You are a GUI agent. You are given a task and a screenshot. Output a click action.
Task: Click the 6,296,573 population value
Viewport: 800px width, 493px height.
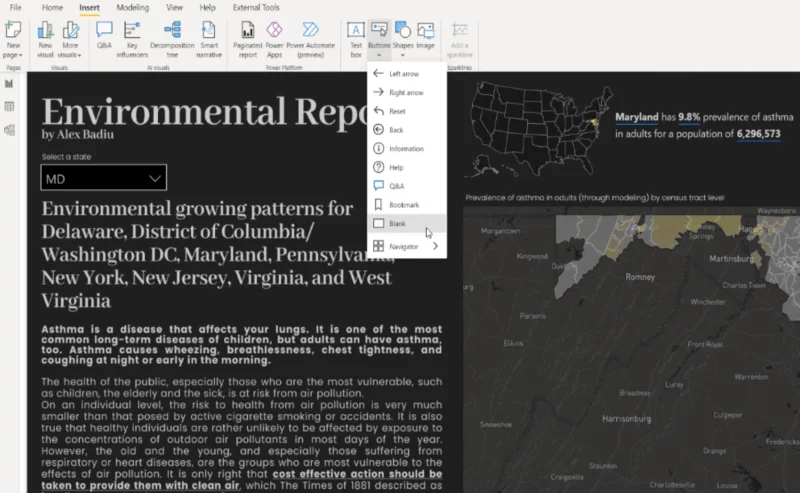pos(758,134)
